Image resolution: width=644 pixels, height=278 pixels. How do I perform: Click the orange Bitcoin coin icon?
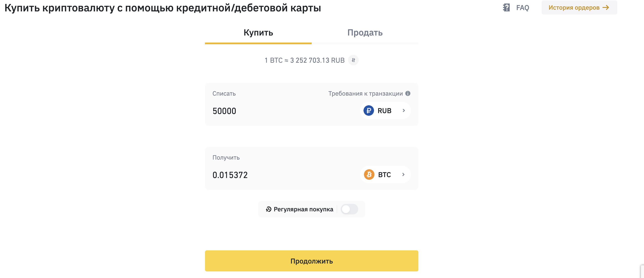click(x=369, y=175)
